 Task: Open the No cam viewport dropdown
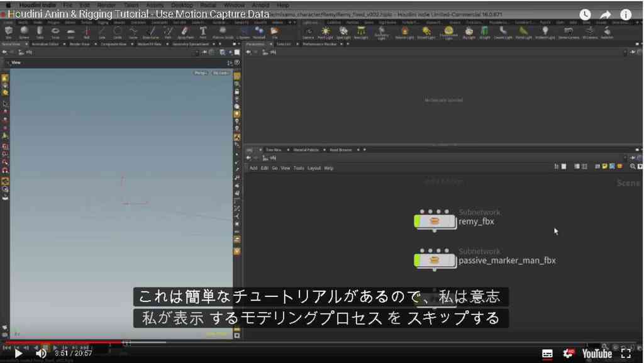click(221, 73)
